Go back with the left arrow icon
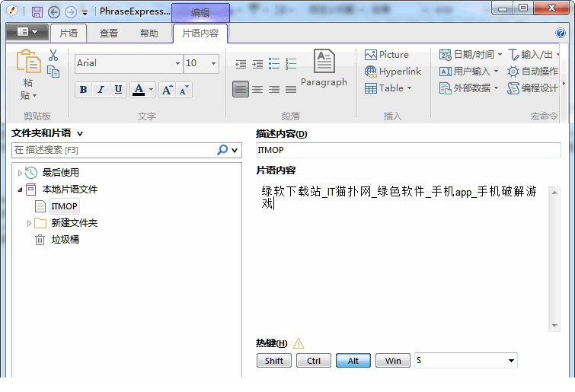 [x=54, y=12]
